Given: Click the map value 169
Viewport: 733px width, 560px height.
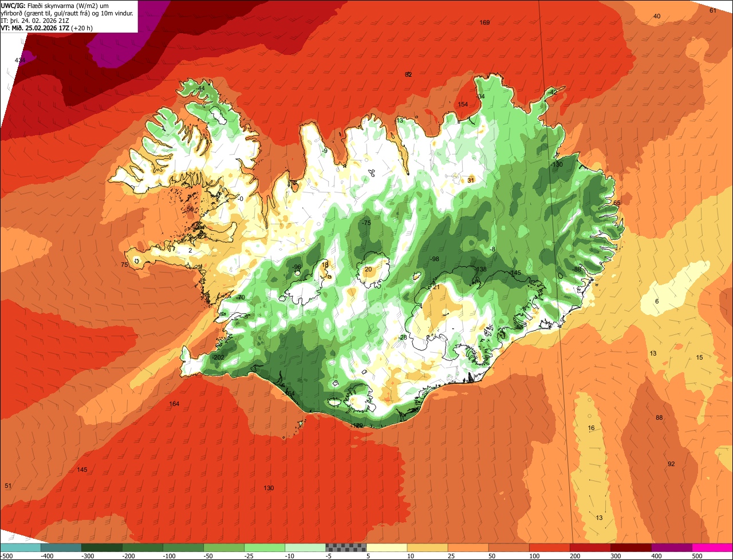Looking at the screenshot, I should [484, 22].
